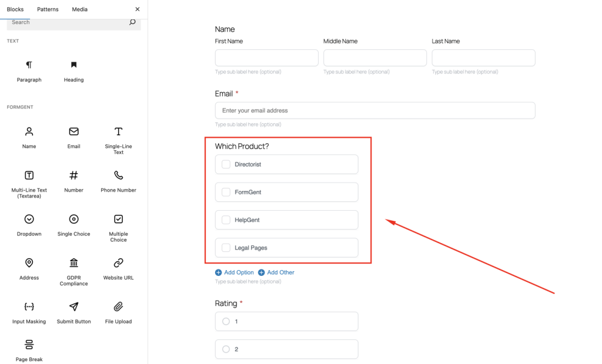This screenshot has width=602, height=364.
Task: Edit sub label below Add Option
Action: point(248,282)
